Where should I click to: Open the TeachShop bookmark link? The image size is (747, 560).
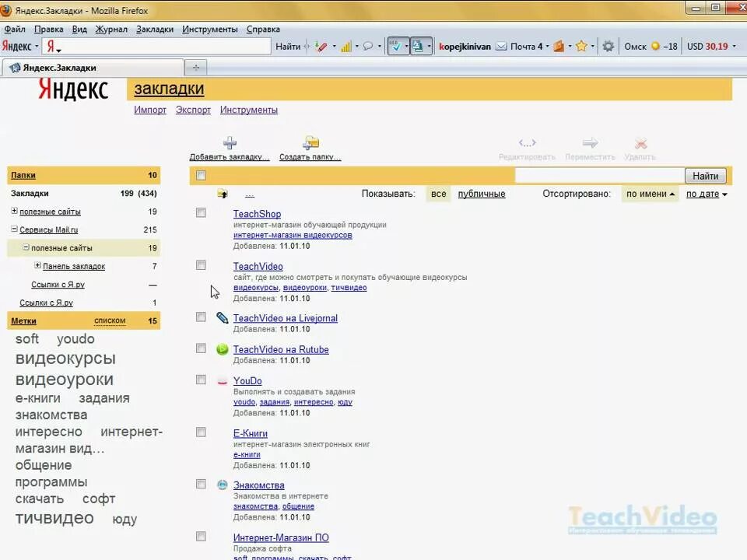(x=257, y=215)
